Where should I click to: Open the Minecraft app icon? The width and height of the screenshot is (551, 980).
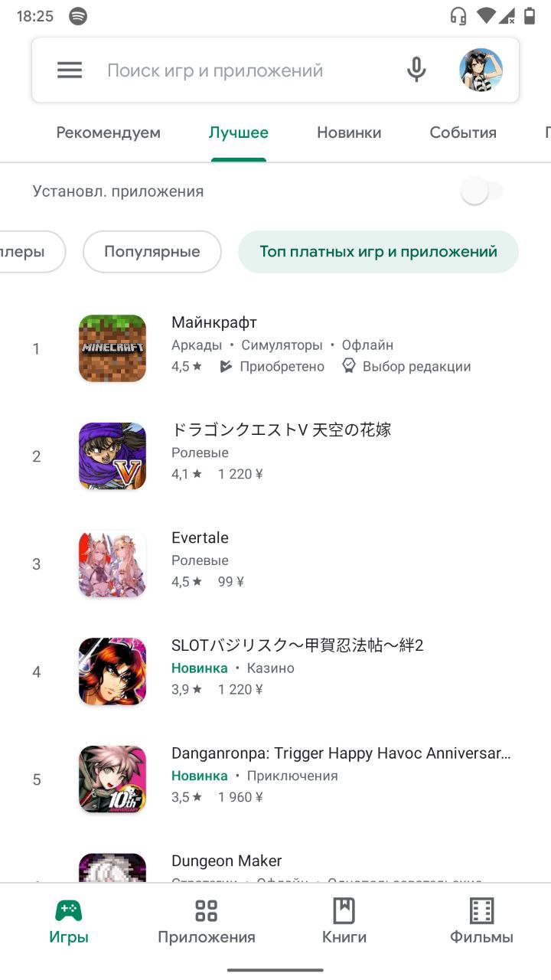112,348
